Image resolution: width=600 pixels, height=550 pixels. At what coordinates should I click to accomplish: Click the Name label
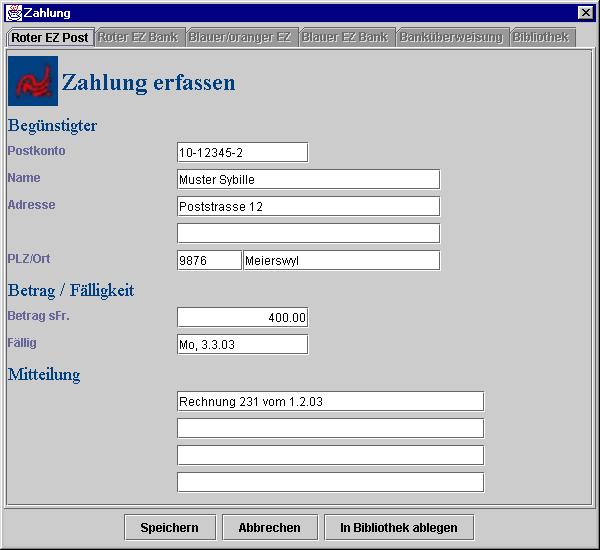pyautogui.click(x=24, y=178)
